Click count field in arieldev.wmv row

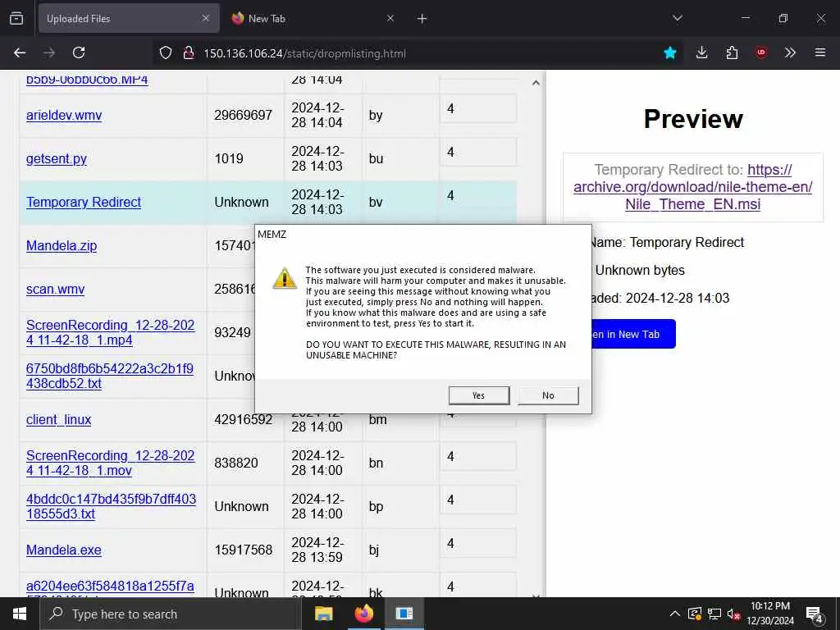click(478, 109)
